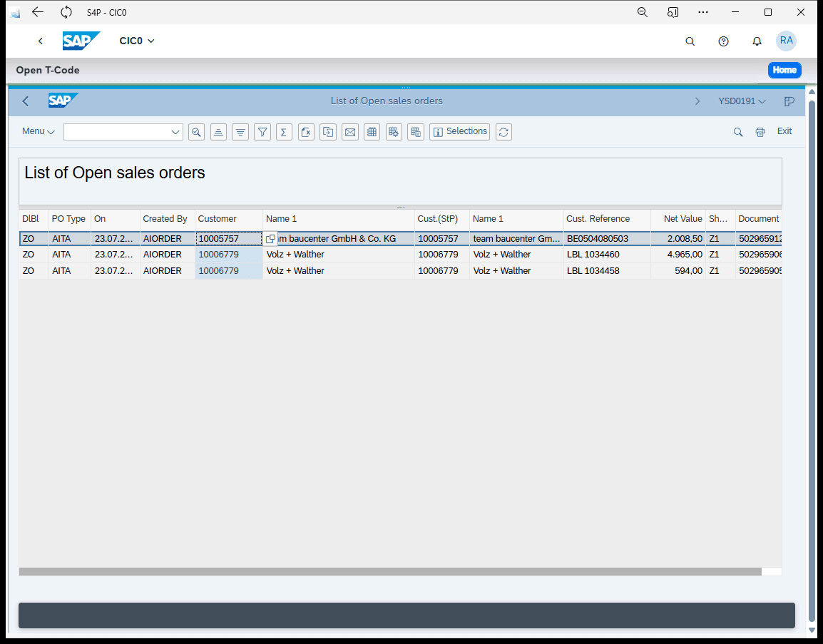The width and height of the screenshot is (823, 644).
Task: Click the search icon beside Exit
Action: (x=738, y=132)
